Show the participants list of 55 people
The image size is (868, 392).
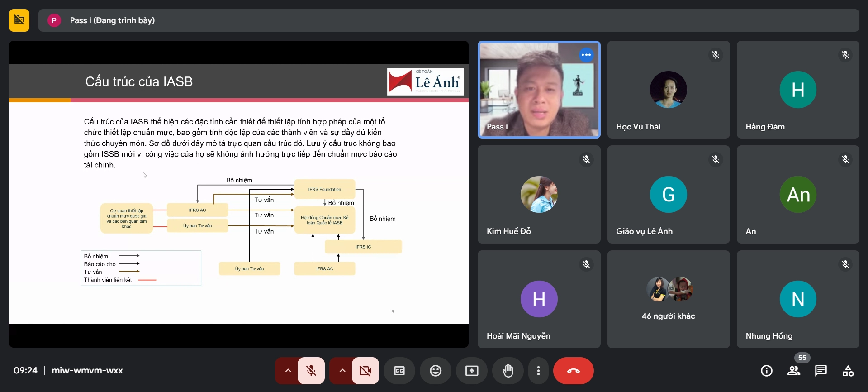coord(794,371)
